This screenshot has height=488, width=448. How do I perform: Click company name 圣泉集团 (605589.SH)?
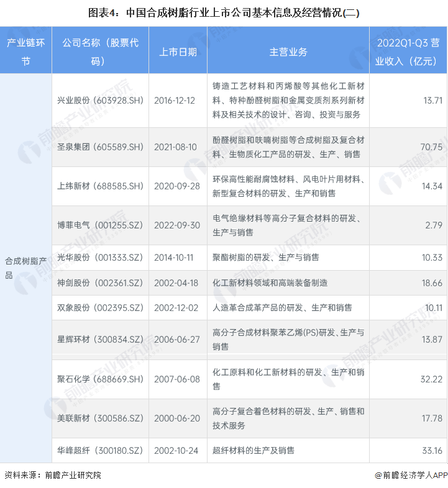click(x=99, y=147)
